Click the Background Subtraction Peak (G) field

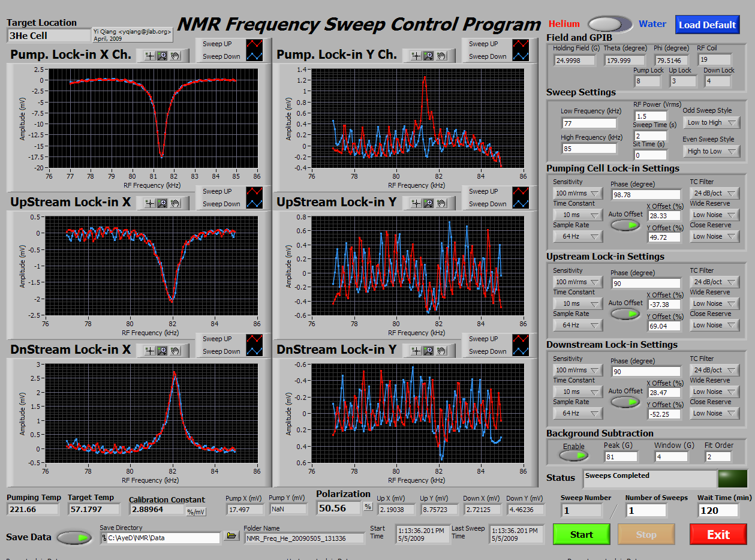[x=620, y=456]
